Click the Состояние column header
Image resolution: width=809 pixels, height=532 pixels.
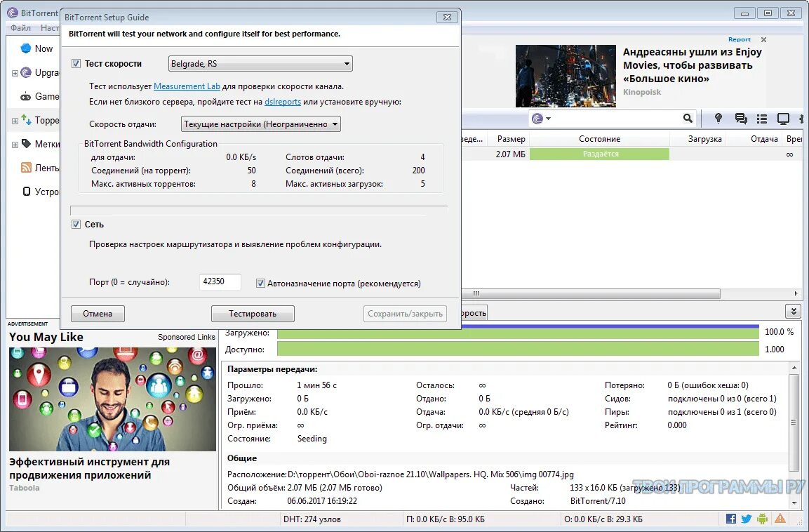tap(599, 139)
